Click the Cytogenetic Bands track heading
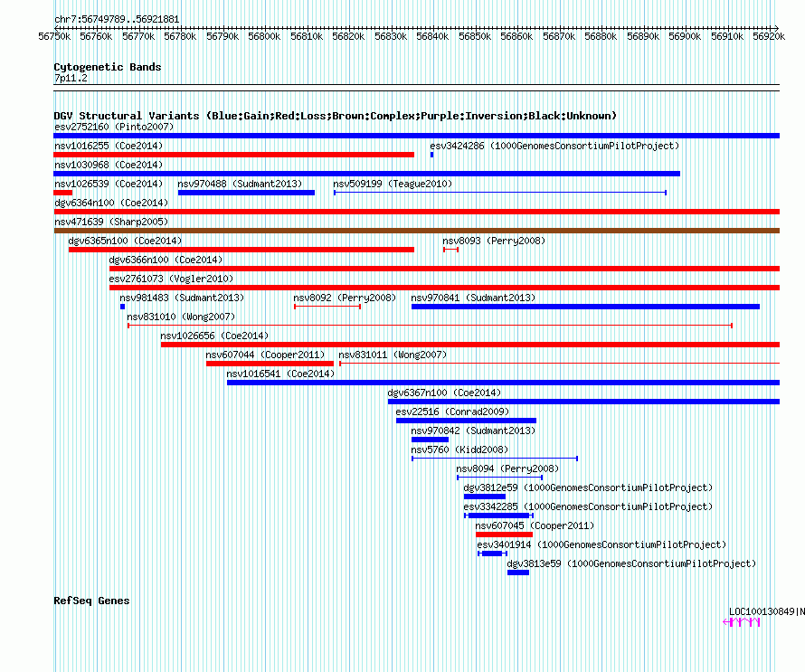 click(x=108, y=67)
